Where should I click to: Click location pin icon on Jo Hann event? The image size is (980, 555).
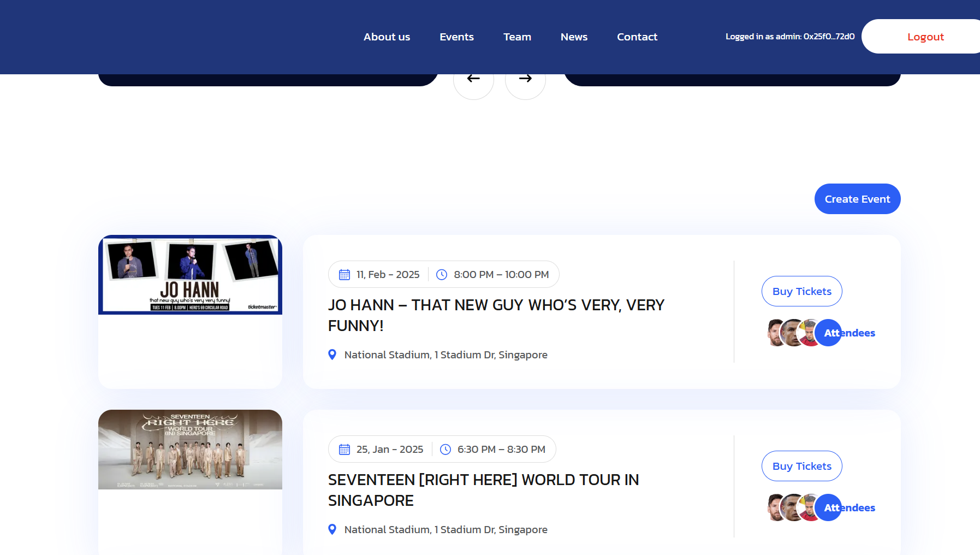332,355
